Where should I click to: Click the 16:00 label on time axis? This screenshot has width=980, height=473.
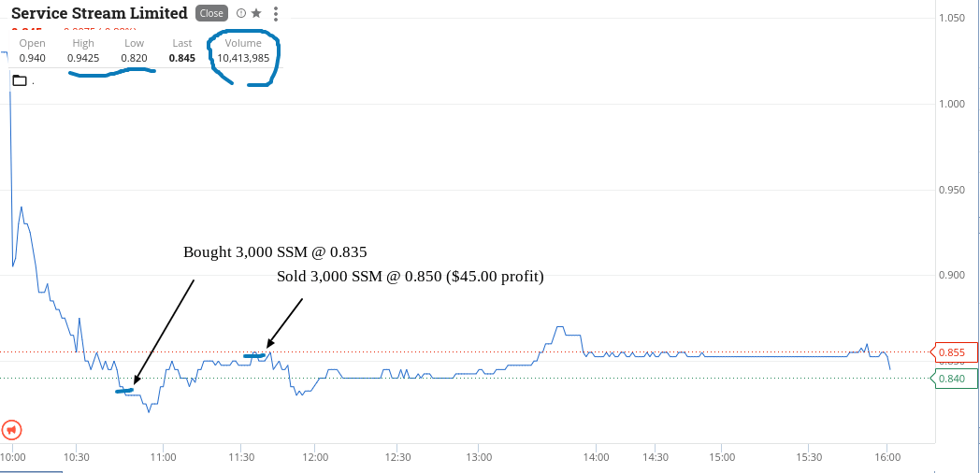887,457
